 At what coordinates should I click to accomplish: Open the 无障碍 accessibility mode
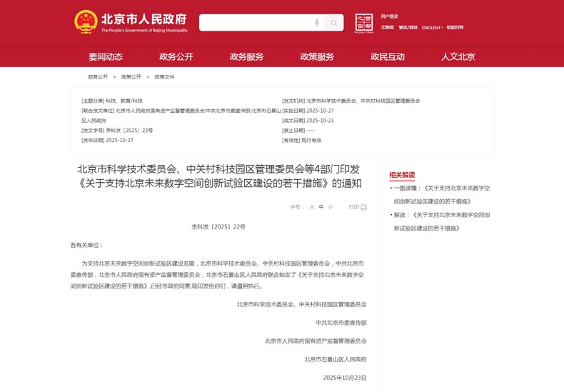(387, 28)
